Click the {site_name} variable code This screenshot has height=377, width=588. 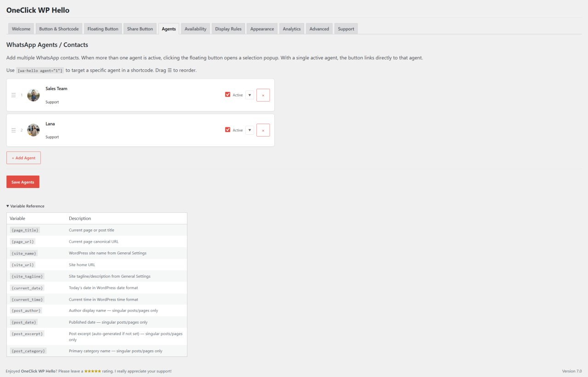pyautogui.click(x=23, y=253)
